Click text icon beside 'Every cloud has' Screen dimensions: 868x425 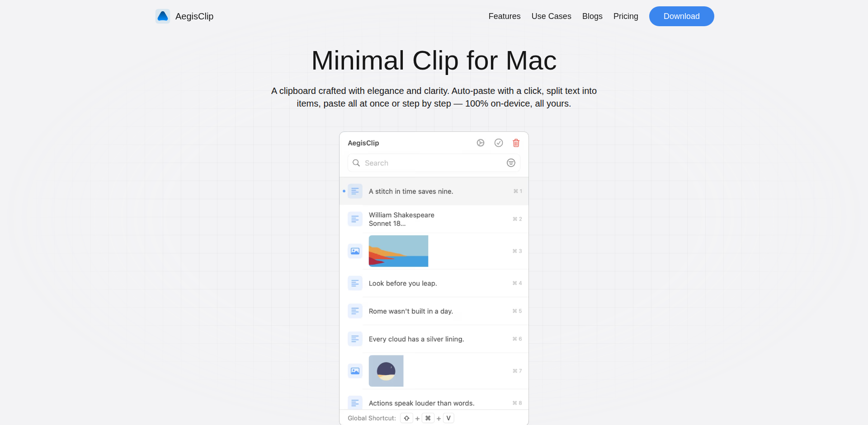(355, 339)
